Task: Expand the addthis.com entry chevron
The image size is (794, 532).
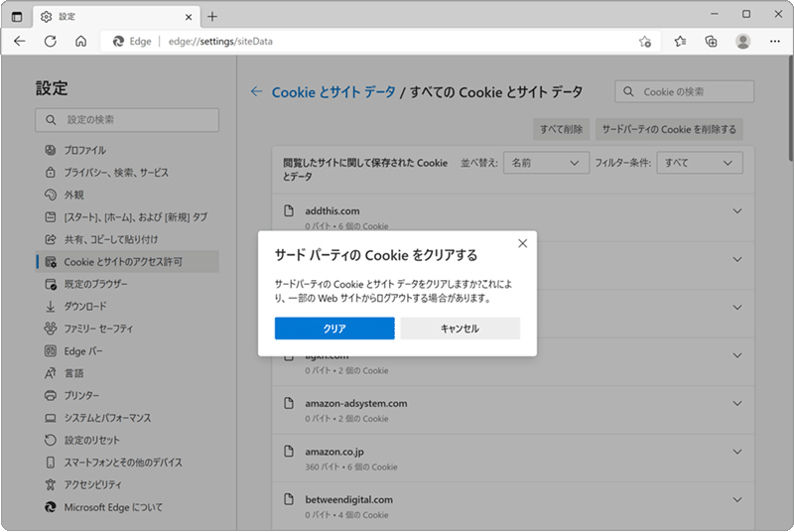Action: (x=737, y=211)
